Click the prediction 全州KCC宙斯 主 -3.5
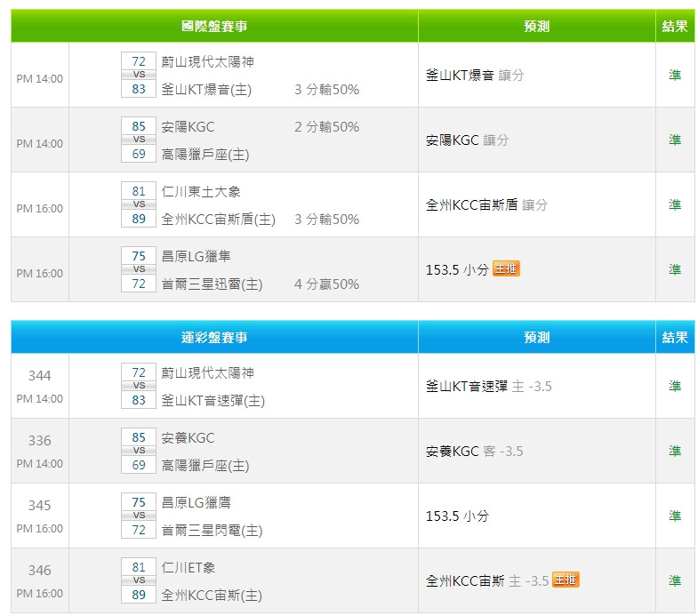Image resolution: width=698 pixels, height=616 pixels. tap(487, 580)
